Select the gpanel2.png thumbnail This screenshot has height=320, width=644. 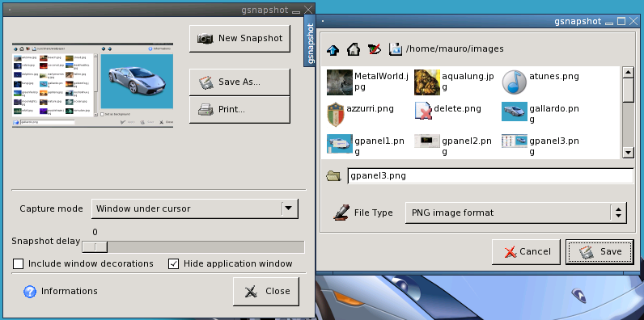click(x=426, y=141)
